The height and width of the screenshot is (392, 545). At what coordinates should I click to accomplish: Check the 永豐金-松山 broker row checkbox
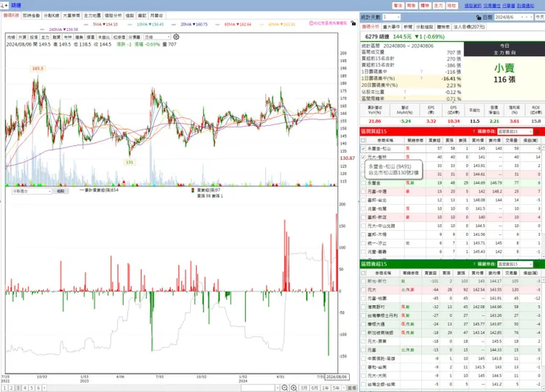pyautogui.click(x=363, y=149)
